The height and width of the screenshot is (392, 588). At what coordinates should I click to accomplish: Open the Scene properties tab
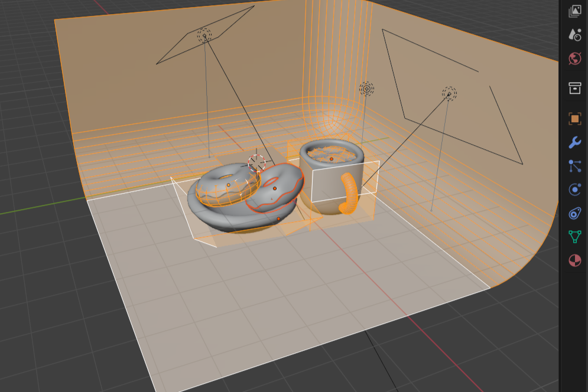[x=574, y=35]
